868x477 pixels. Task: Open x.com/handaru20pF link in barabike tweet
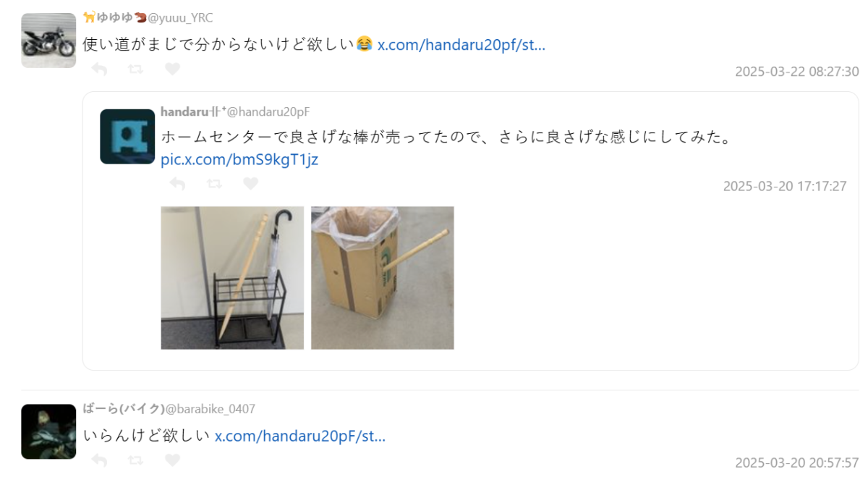click(x=300, y=436)
